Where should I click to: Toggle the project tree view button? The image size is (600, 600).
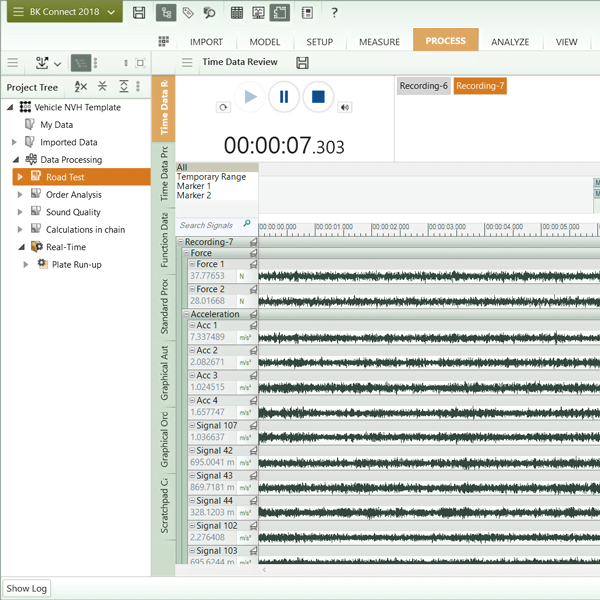(80, 62)
